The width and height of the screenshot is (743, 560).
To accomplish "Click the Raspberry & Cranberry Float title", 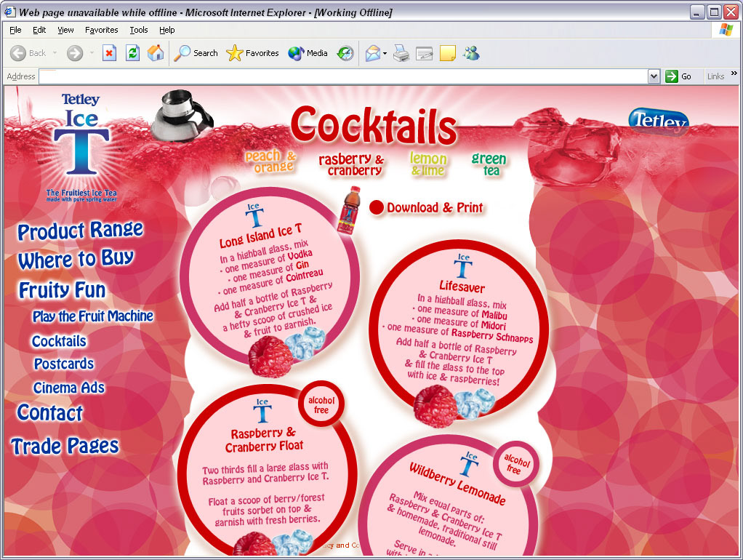I will pyautogui.click(x=264, y=439).
